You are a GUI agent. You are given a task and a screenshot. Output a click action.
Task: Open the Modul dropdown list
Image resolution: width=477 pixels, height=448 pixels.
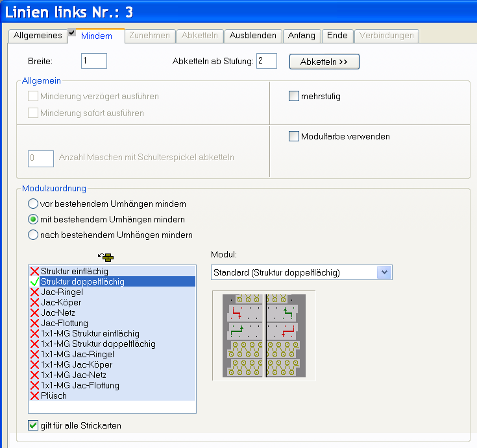point(385,272)
